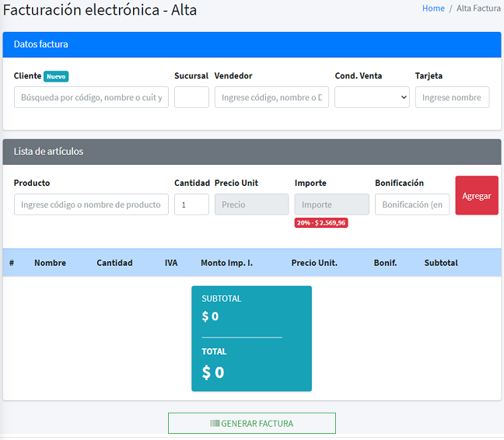This screenshot has width=504, height=440.
Task: Click the Nuevo badge next to Cliente
Action: 56,76
